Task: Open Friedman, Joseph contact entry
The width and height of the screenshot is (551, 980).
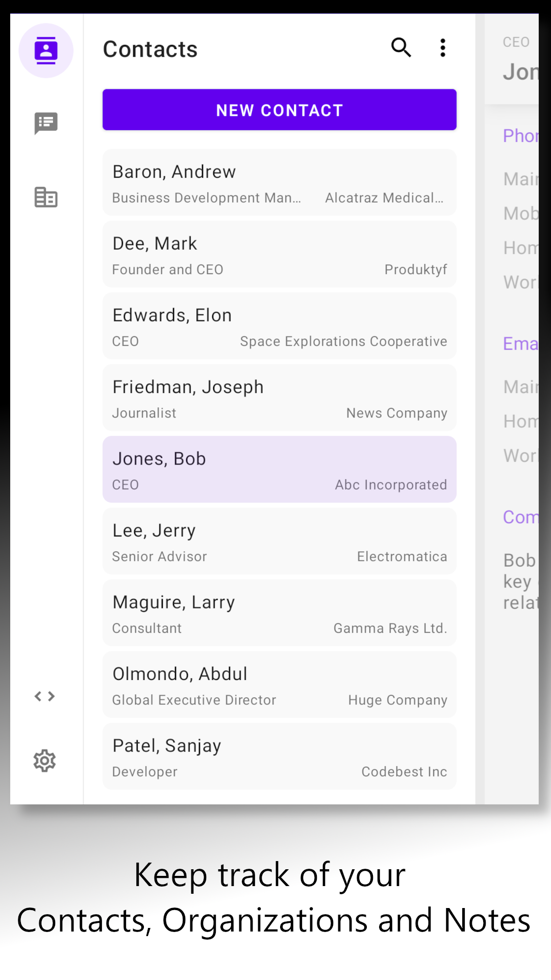Action: point(279,398)
